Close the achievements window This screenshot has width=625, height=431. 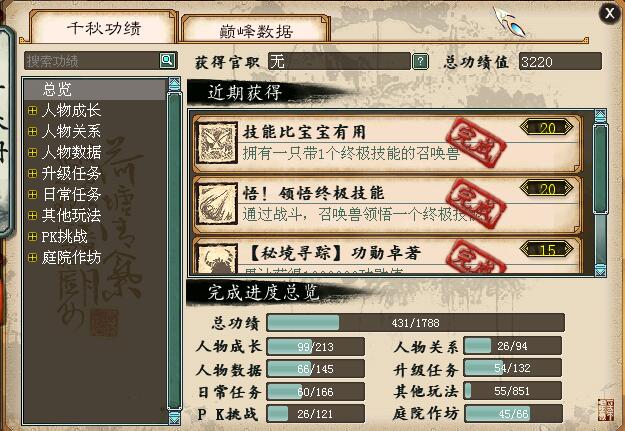pyautogui.click(x=609, y=14)
